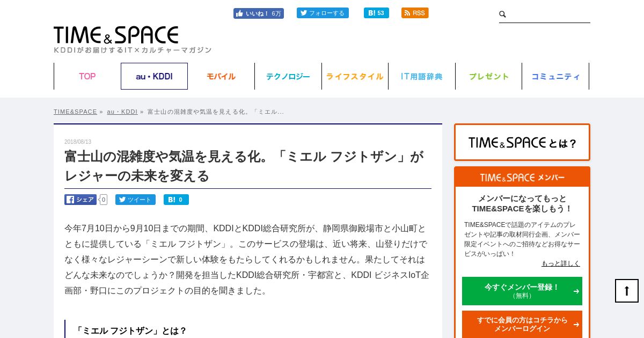Screen dimensions: 644x338
Task: Click the orange メンバーログイン button
Action: pyautogui.click(x=522, y=324)
